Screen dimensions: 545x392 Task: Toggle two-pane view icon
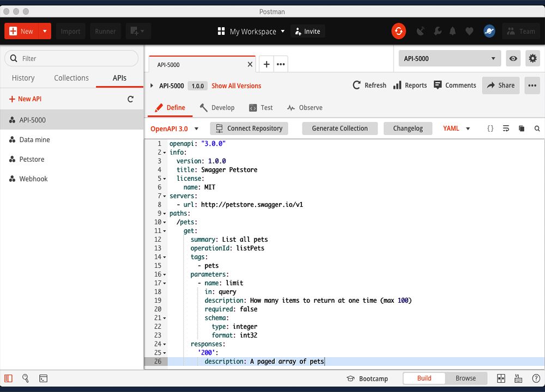[501, 378]
